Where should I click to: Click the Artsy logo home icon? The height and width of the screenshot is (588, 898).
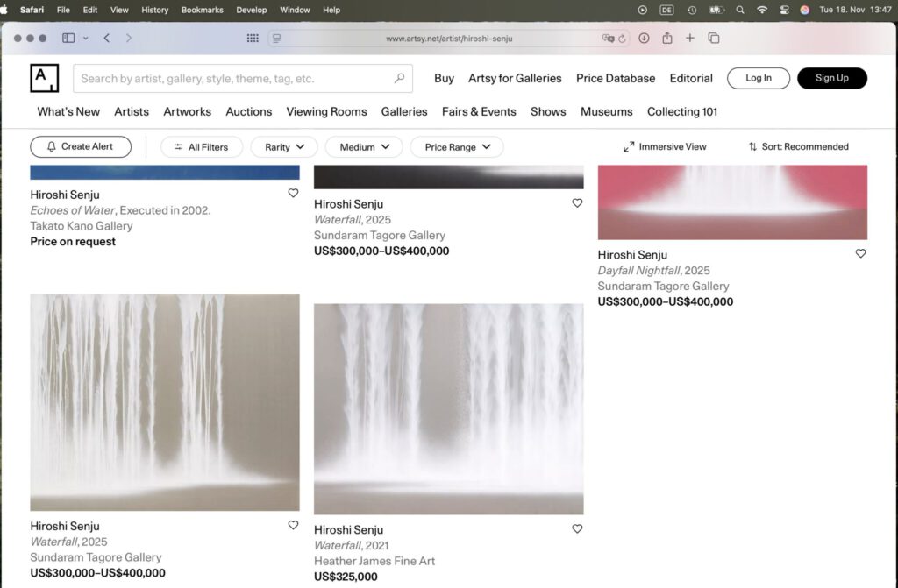tap(44, 78)
